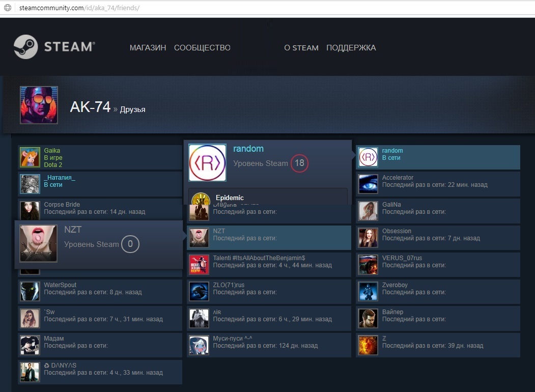Open the СООБЩЕСТВО menu
Image resolution: width=535 pixels, height=392 pixels.
point(202,48)
